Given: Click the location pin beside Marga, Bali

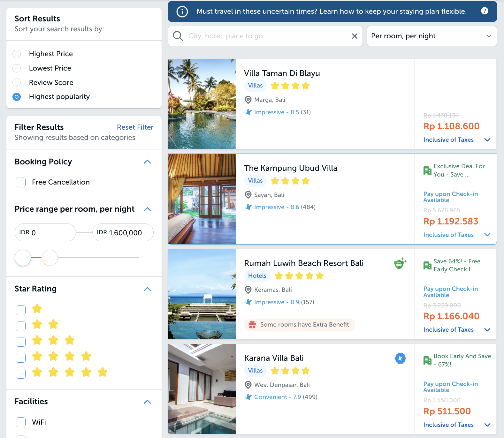Looking at the screenshot, I should tap(248, 100).
